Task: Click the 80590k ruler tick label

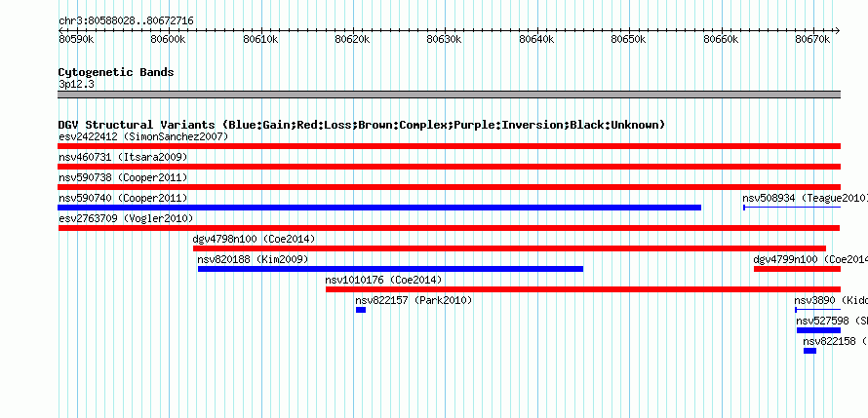Action: [x=76, y=40]
